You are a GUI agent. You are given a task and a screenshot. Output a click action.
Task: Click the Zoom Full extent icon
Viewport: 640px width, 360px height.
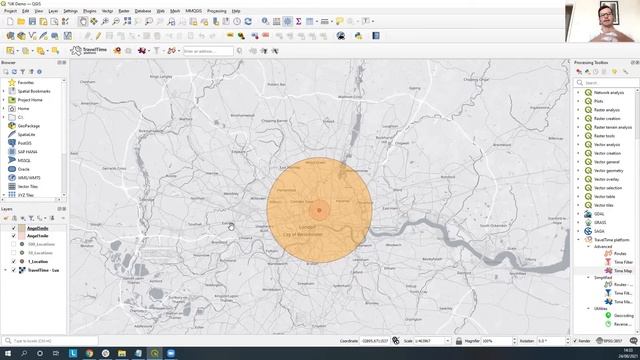click(x=127, y=21)
